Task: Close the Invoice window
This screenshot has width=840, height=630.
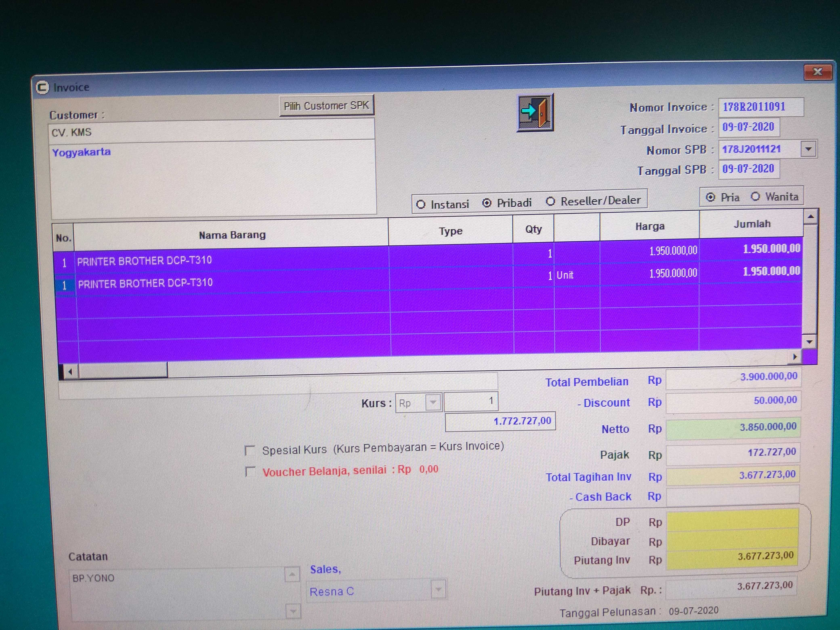Action: click(818, 72)
